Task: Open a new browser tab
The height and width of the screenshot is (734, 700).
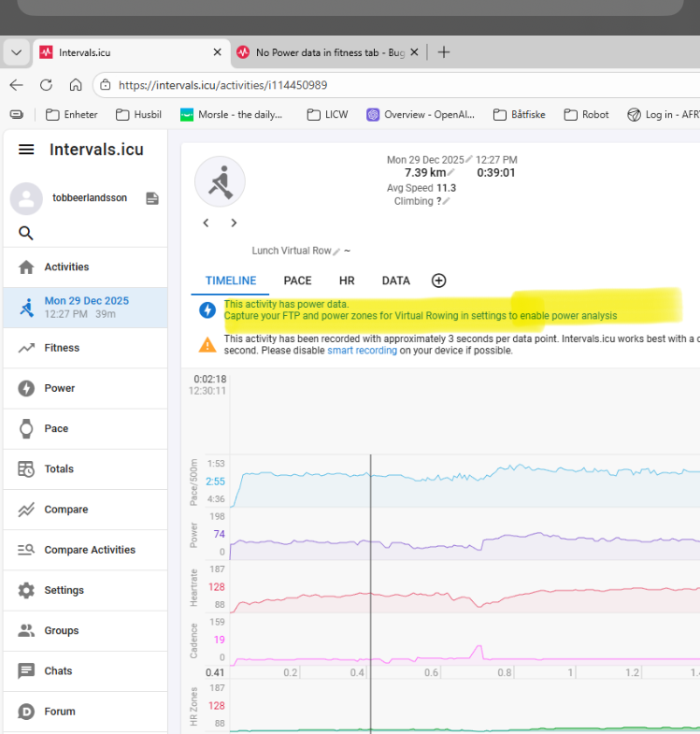Action: (444, 52)
